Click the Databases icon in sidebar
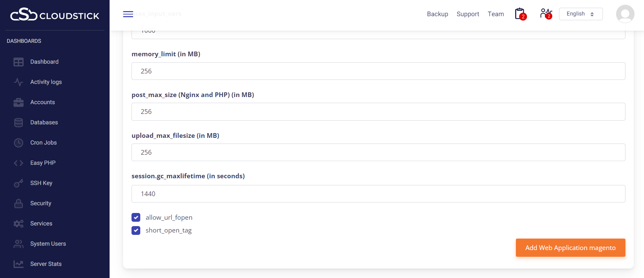This screenshot has height=278, width=644. coord(19,123)
